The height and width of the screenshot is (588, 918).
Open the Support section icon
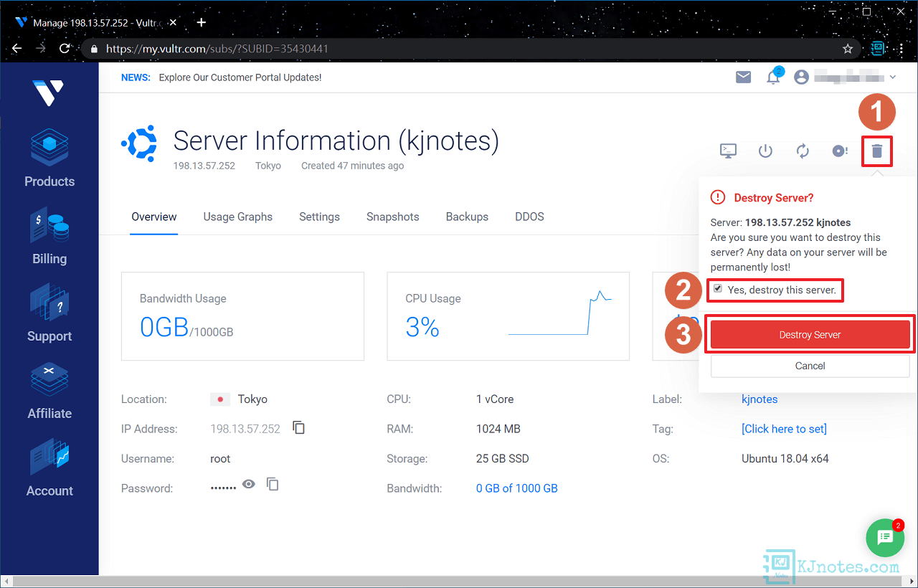(49, 303)
